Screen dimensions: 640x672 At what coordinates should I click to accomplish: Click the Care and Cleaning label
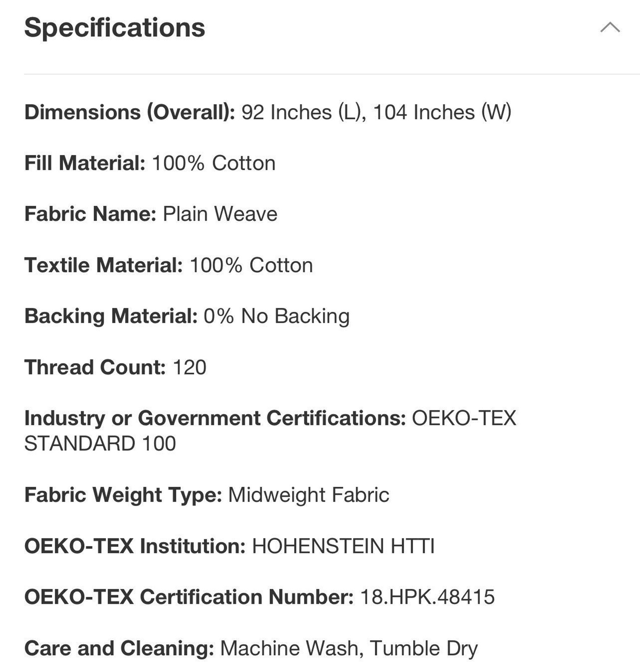point(119,648)
